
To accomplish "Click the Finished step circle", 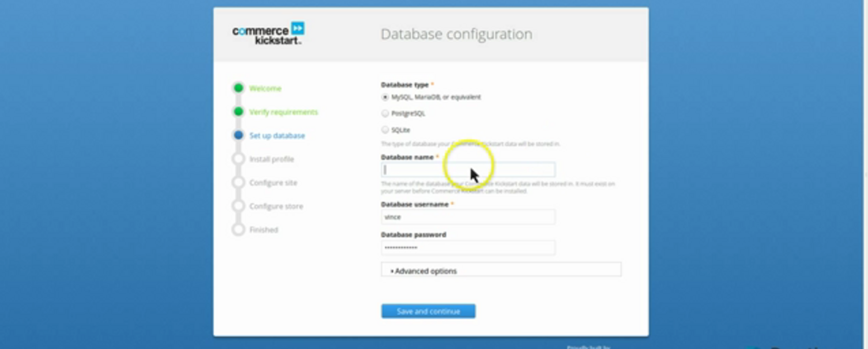I will [238, 229].
